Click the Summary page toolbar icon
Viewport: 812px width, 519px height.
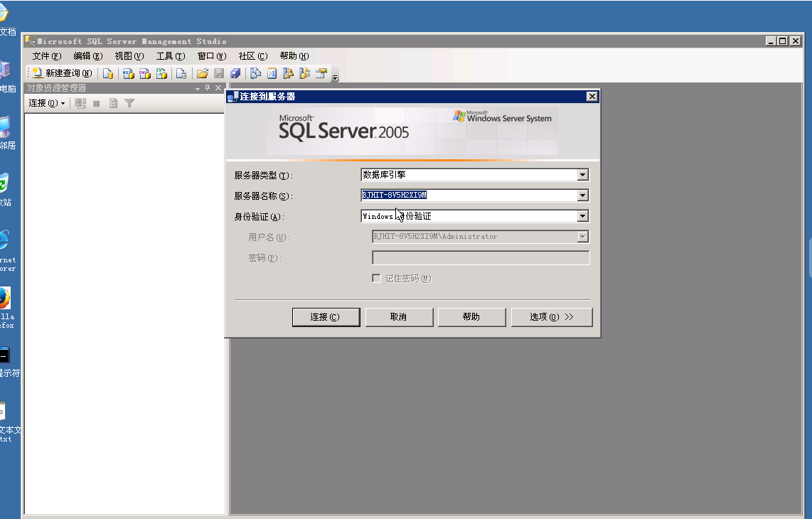point(272,73)
